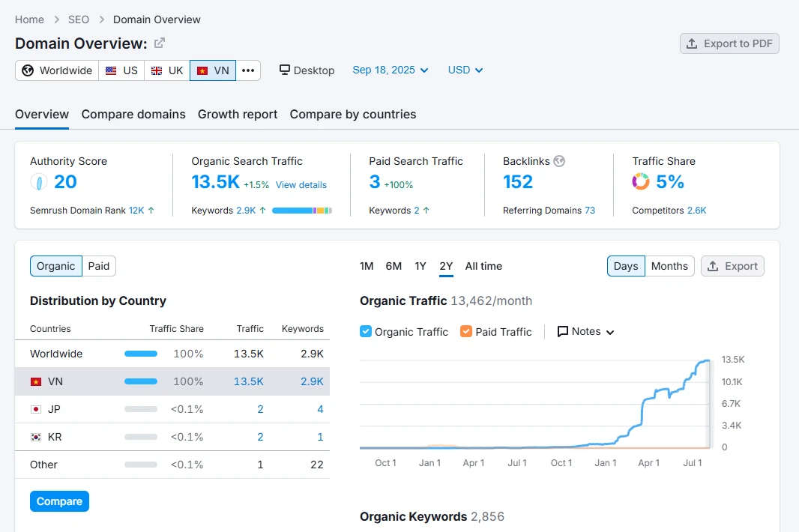The height and width of the screenshot is (532, 799).
Task: Select the Vietnam flag in VN row
Action: pos(35,381)
